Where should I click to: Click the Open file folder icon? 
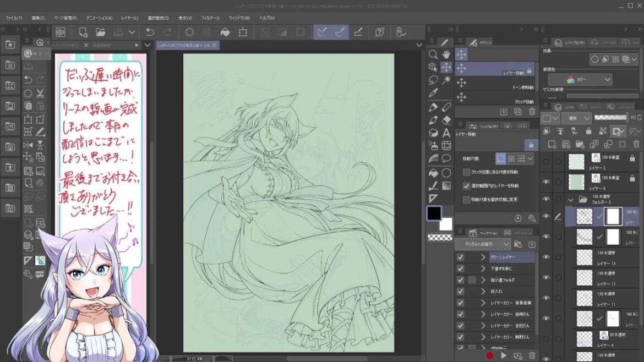coord(100,32)
